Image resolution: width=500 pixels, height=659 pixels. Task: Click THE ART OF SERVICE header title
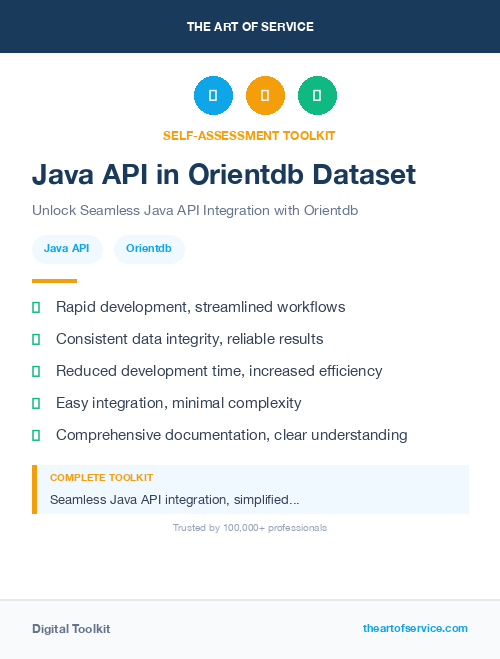(x=250, y=27)
